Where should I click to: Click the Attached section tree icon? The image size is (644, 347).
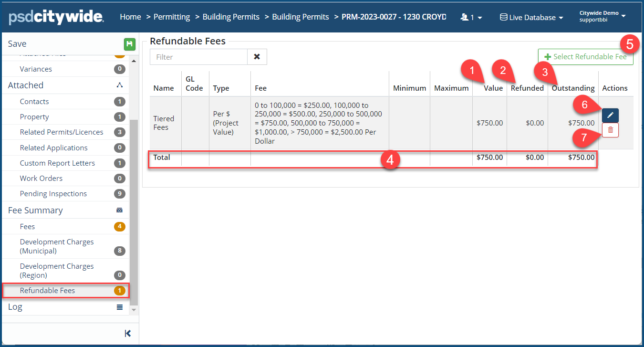tap(120, 85)
